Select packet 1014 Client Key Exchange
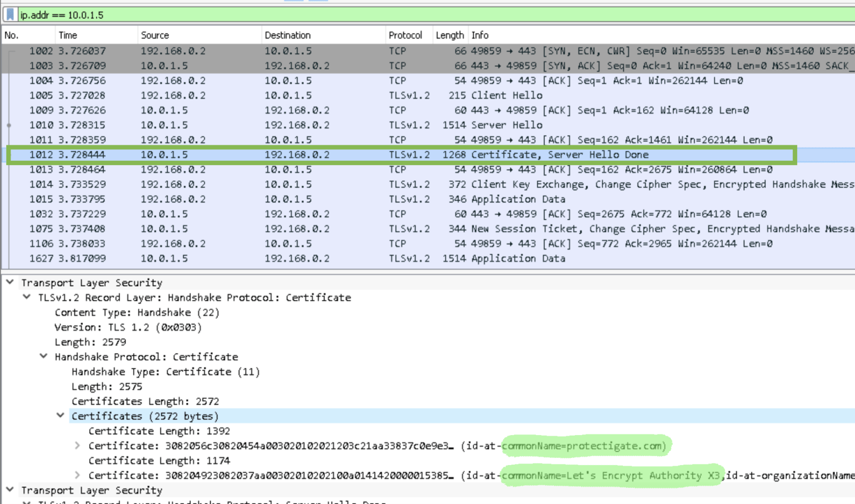855x504 pixels. coord(223,184)
